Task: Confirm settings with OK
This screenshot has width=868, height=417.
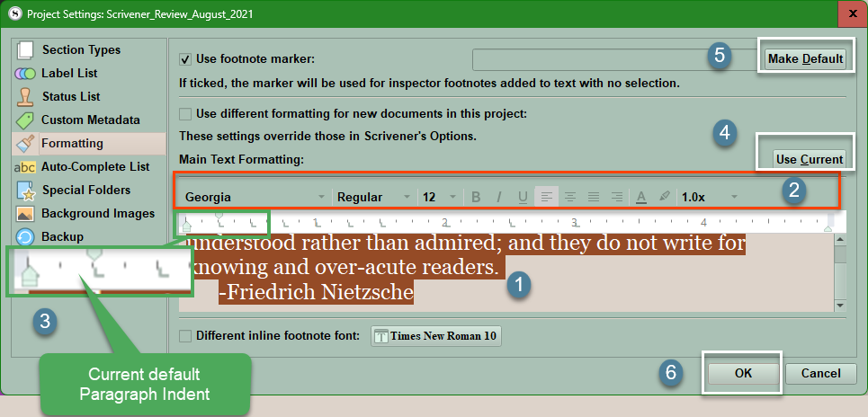Action: click(x=743, y=373)
